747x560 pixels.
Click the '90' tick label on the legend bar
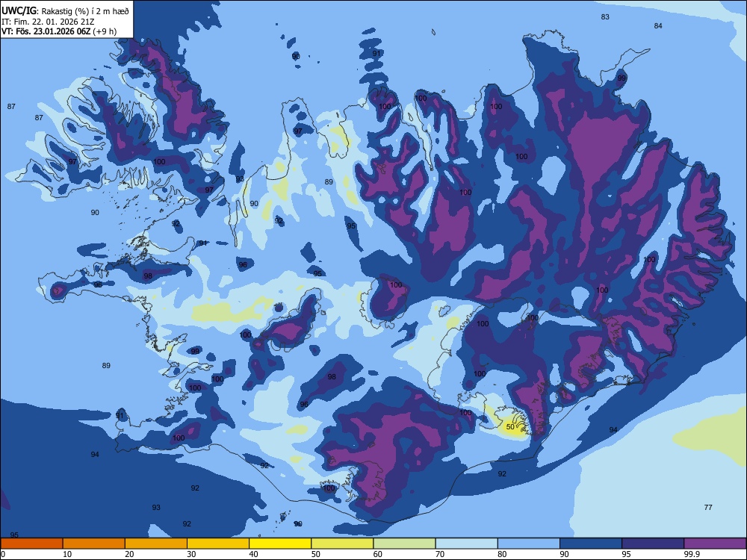[564, 554]
